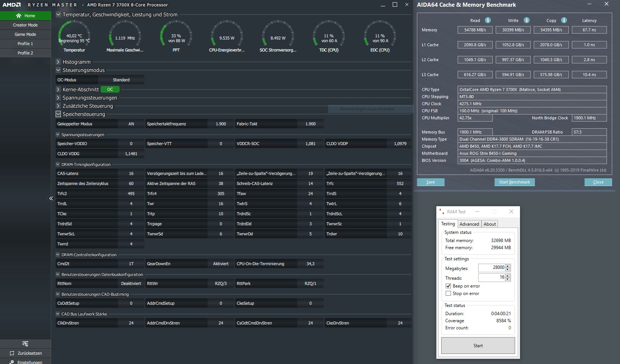Increase Megabytes with the up arrow
The image size is (620, 364).
[x=508, y=266]
